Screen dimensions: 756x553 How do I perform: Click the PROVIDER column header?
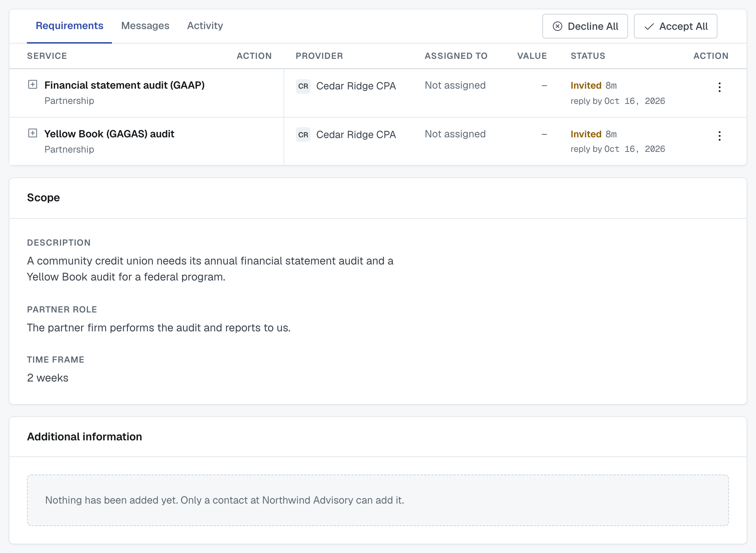click(x=319, y=56)
